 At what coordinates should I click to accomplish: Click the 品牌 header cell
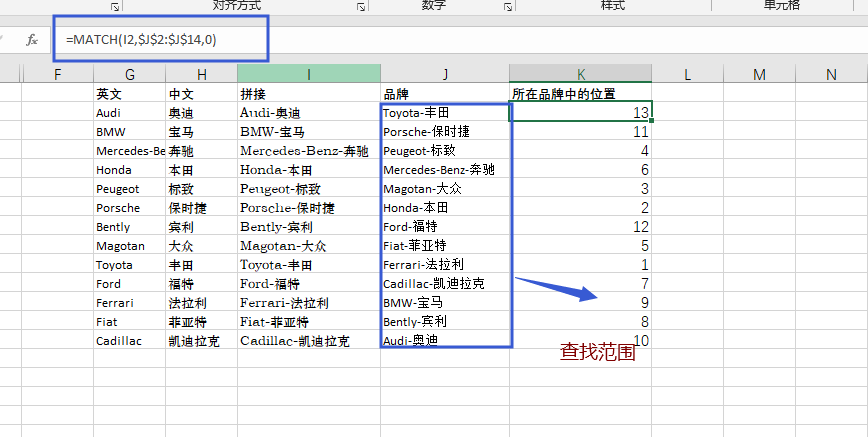pos(445,94)
